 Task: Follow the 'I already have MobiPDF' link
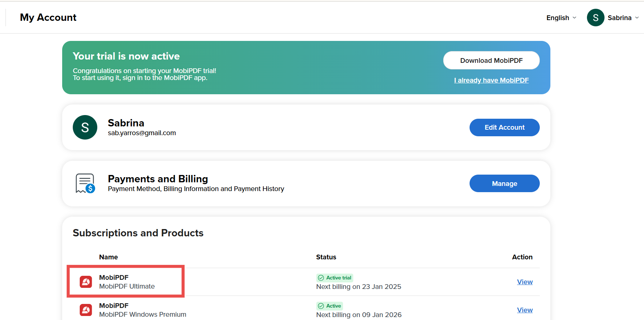coord(491,80)
